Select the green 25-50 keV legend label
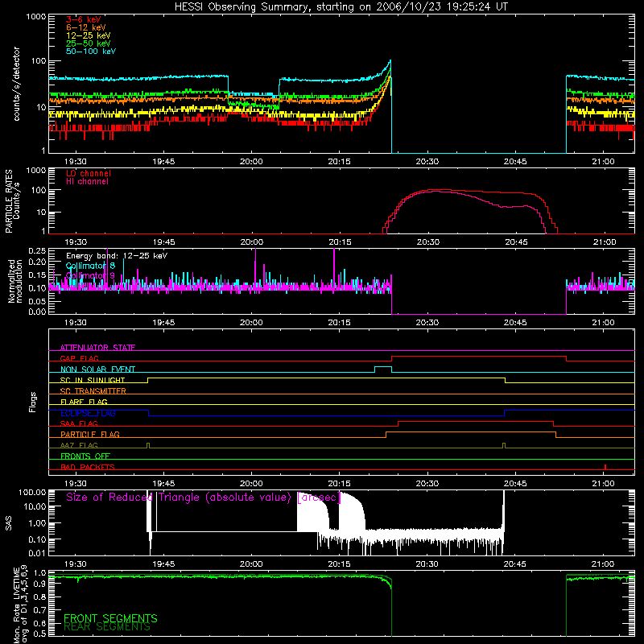Viewport: 644px width, 644px height. click(88, 43)
